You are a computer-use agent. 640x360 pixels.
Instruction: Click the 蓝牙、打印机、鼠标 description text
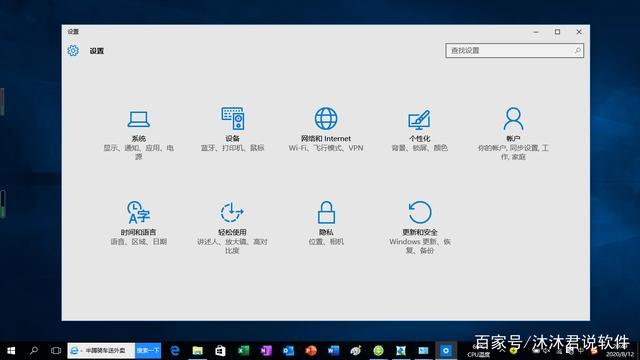pos(232,148)
